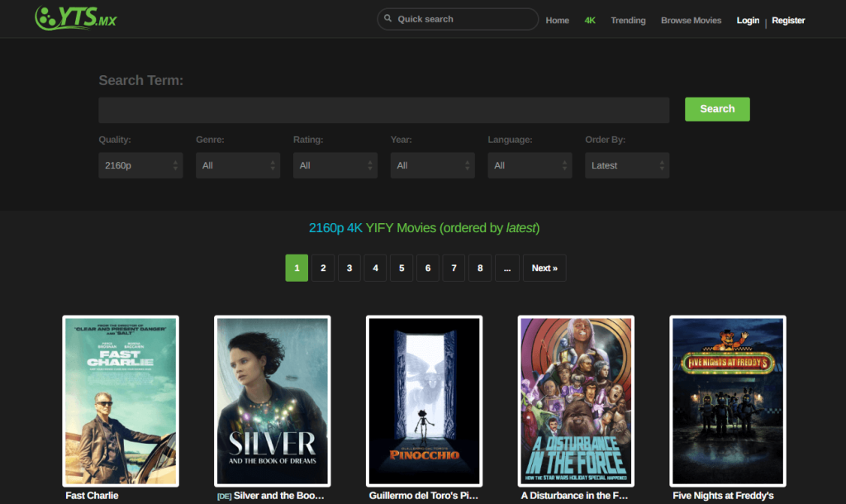Click the Login link
This screenshot has height=504, width=846.
747,21
